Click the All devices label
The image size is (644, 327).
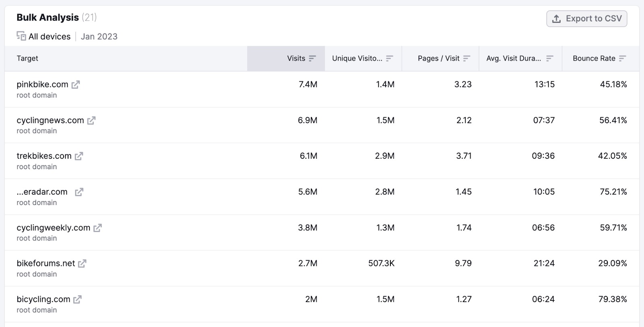50,37
